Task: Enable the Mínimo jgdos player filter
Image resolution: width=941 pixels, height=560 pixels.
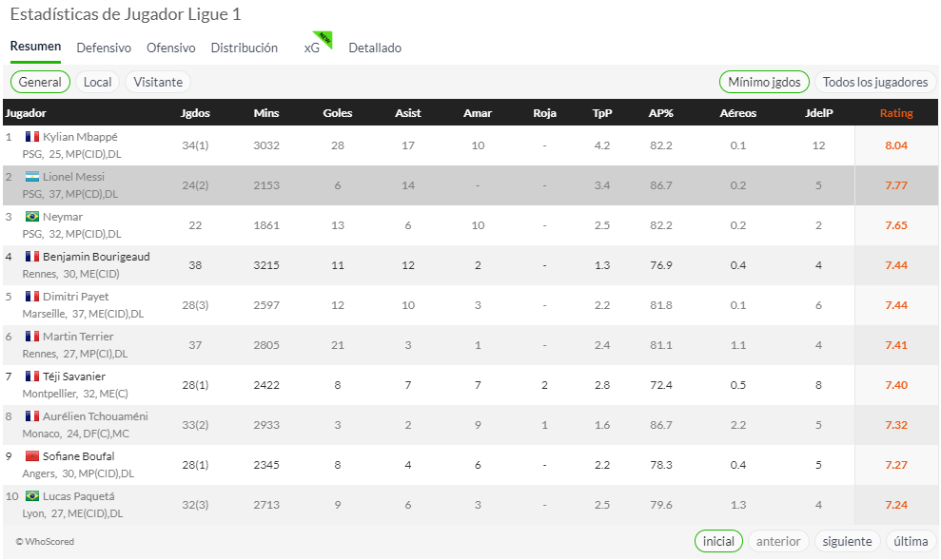Action: [x=764, y=82]
